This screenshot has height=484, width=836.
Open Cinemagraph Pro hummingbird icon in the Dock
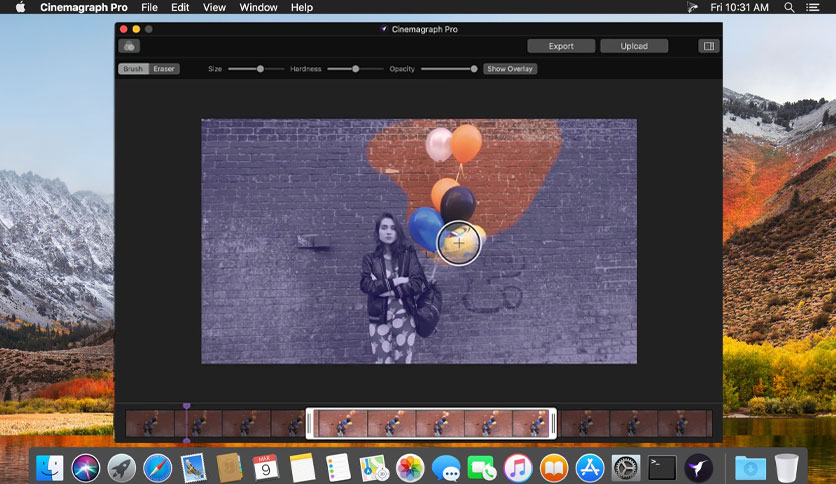pos(698,468)
